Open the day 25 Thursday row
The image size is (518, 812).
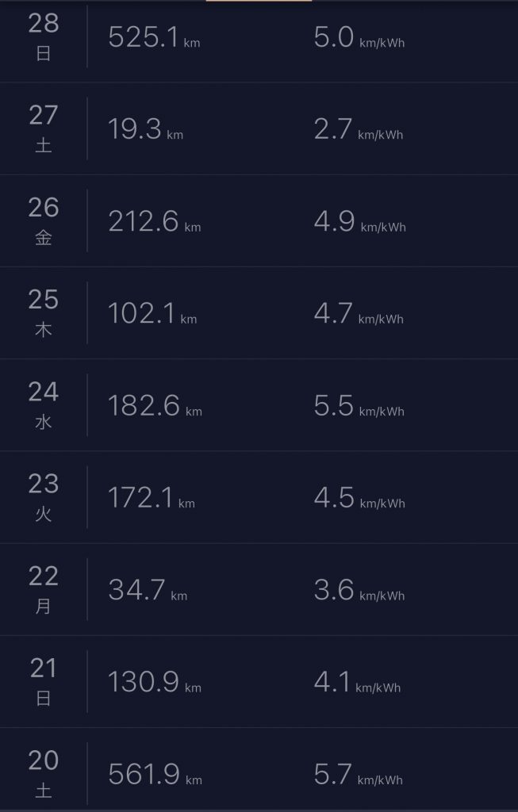(x=259, y=312)
